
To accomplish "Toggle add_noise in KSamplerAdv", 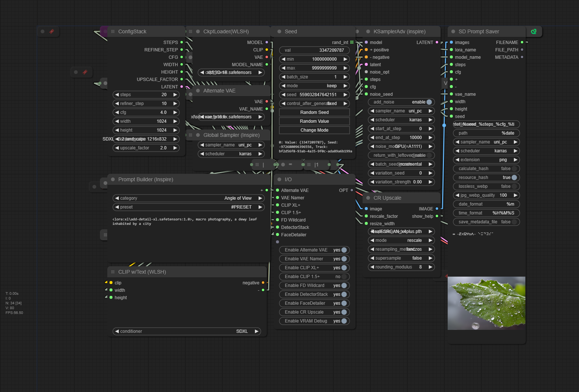I will pyautogui.click(x=429, y=102).
